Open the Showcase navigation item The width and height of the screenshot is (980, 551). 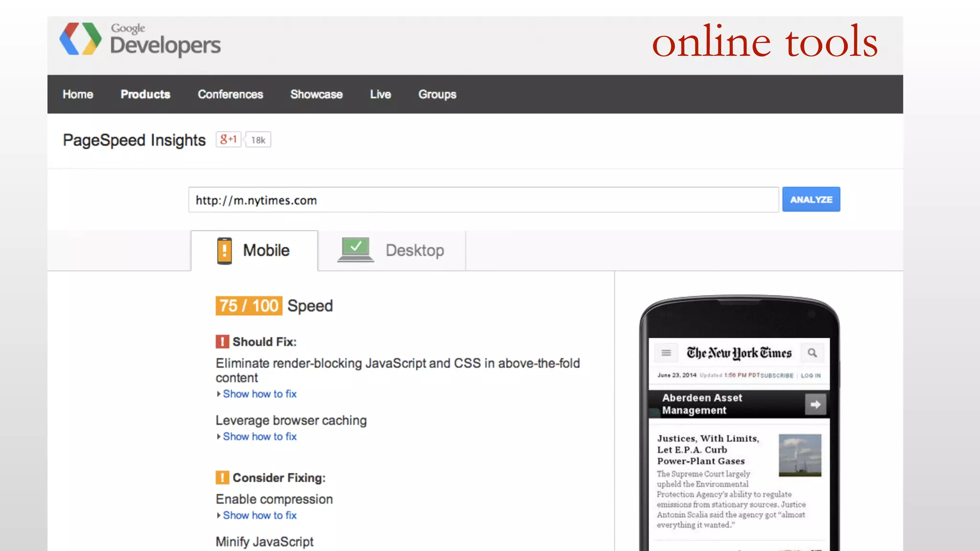[x=316, y=94]
